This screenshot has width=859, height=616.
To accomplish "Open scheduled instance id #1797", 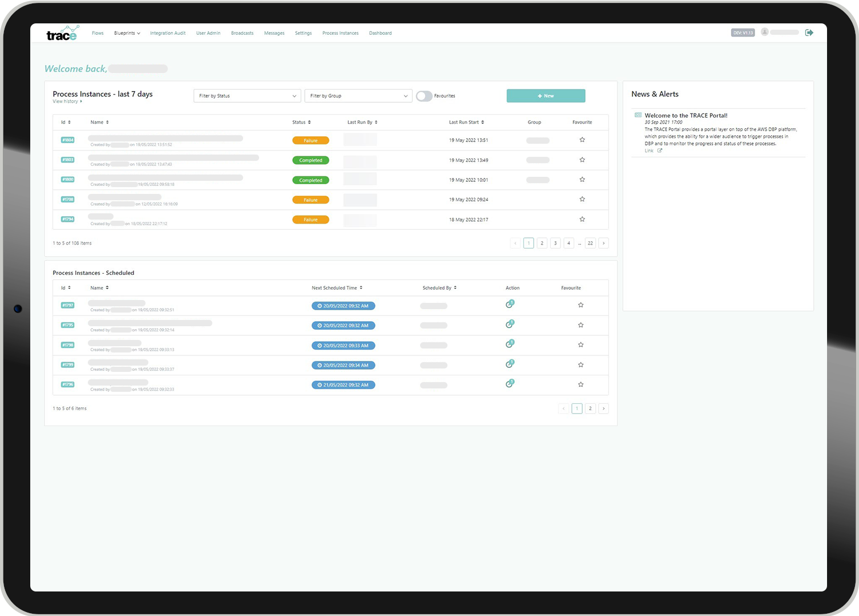I will pyautogui.click(x=68, y=305).
